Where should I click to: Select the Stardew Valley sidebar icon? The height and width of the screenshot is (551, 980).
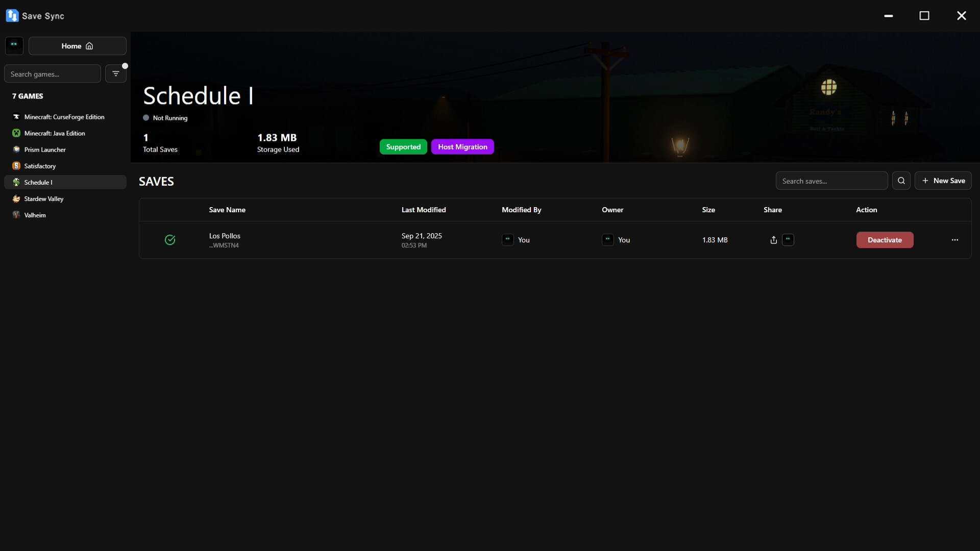click(16, 198)
